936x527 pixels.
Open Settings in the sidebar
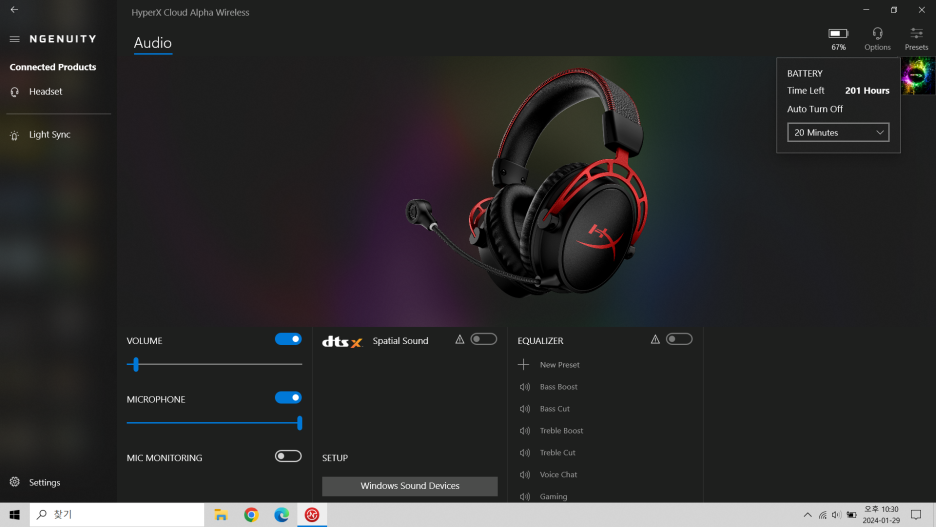[45, 482]
